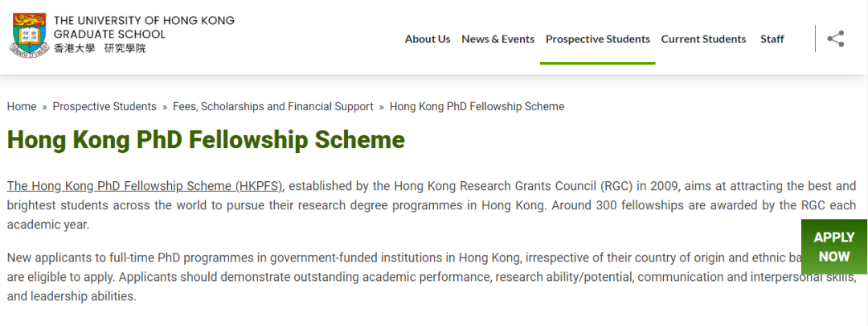Click the HKU crest logo
The height and width of the screenshot is (326, 868).
pyautogui.click(x=27, y=34)
